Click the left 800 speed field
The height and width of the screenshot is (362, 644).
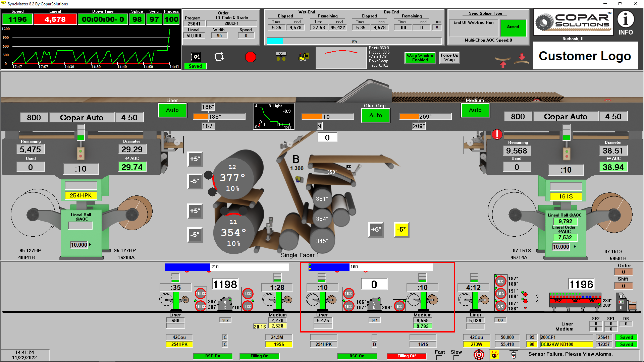[x=34, y=118]
